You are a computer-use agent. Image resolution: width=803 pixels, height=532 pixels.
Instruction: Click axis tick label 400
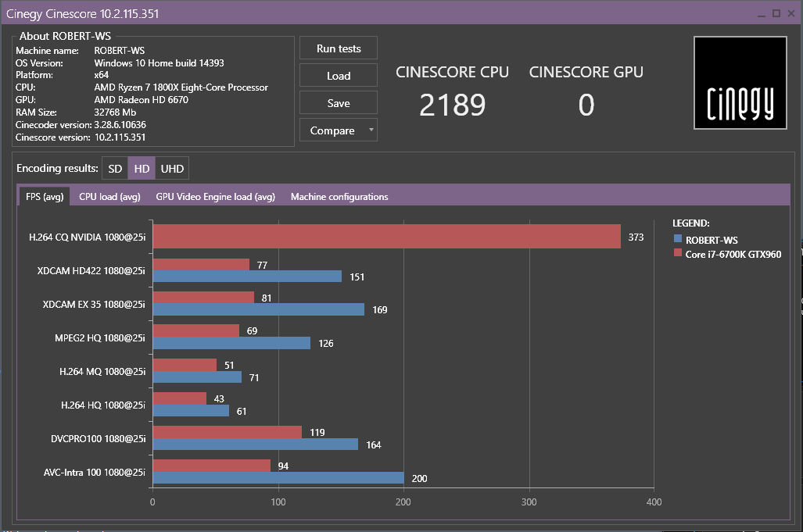(654, 502)
